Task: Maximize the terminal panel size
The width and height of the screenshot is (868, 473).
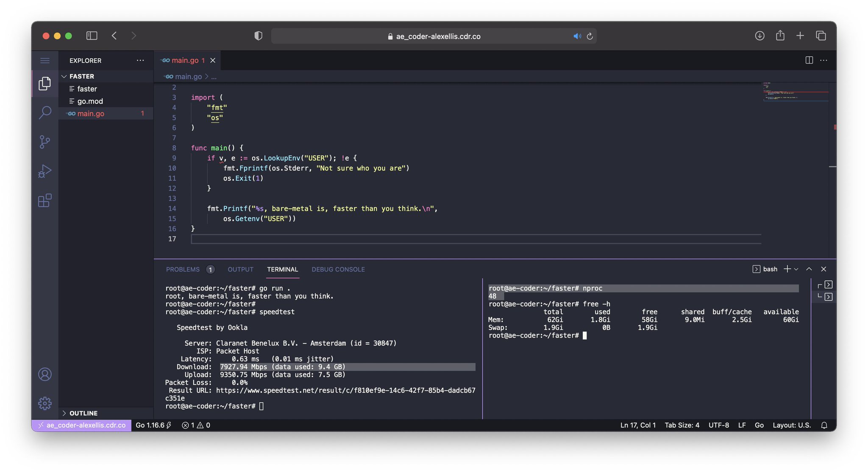Action: [x=809, y=269]
